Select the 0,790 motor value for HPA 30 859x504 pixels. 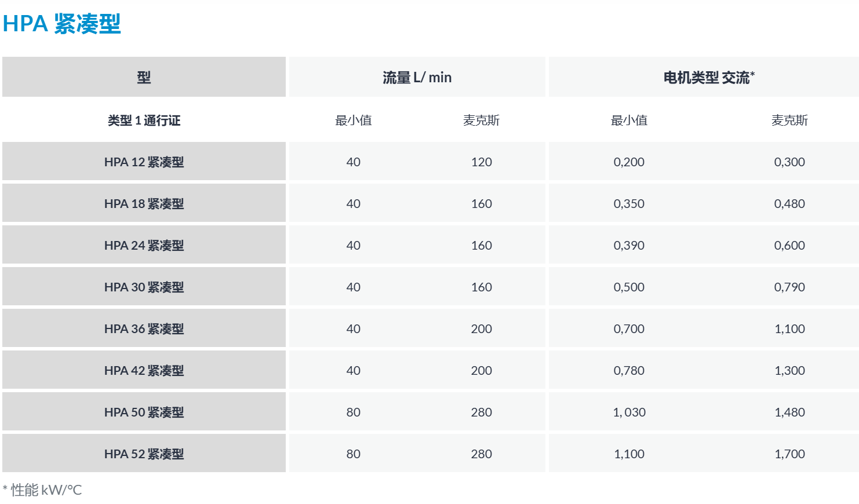(789, 287)
